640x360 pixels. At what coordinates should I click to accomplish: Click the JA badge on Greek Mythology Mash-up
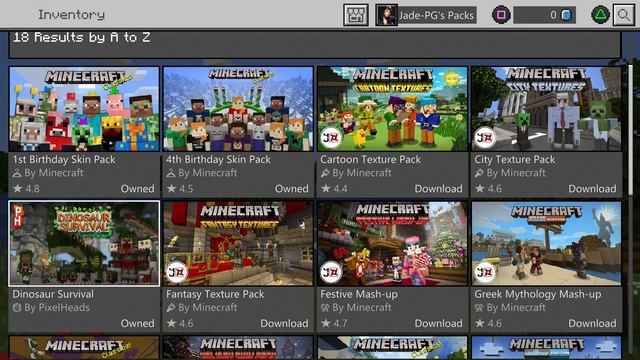pos(484,272)
